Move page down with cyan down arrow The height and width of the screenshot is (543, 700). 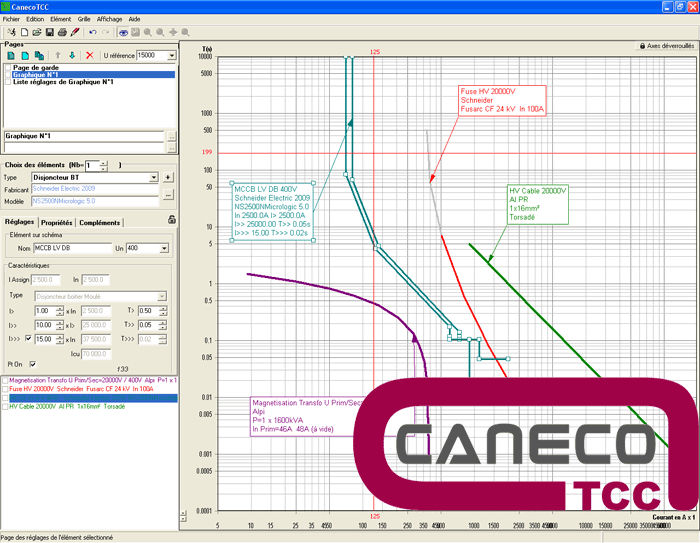point(72,55)
